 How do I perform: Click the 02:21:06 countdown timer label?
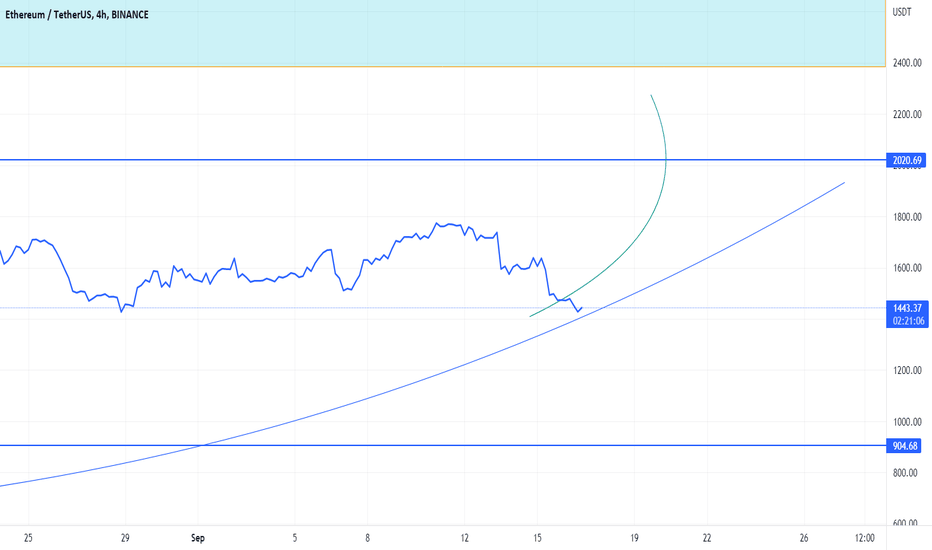[x=907, y=321]
